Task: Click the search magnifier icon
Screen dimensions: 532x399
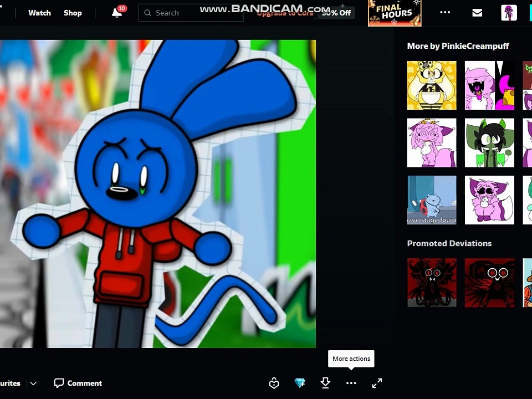Action: click(147, 13)
